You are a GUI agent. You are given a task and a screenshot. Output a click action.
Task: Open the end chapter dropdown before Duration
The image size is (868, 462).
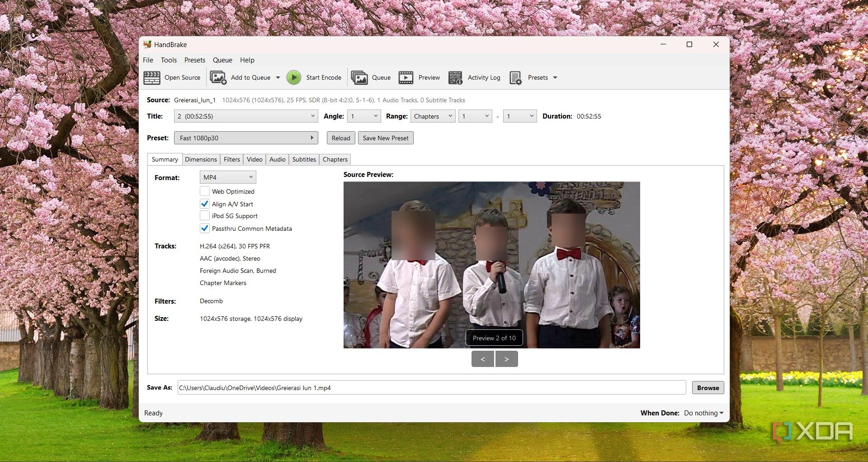point(520,116)
